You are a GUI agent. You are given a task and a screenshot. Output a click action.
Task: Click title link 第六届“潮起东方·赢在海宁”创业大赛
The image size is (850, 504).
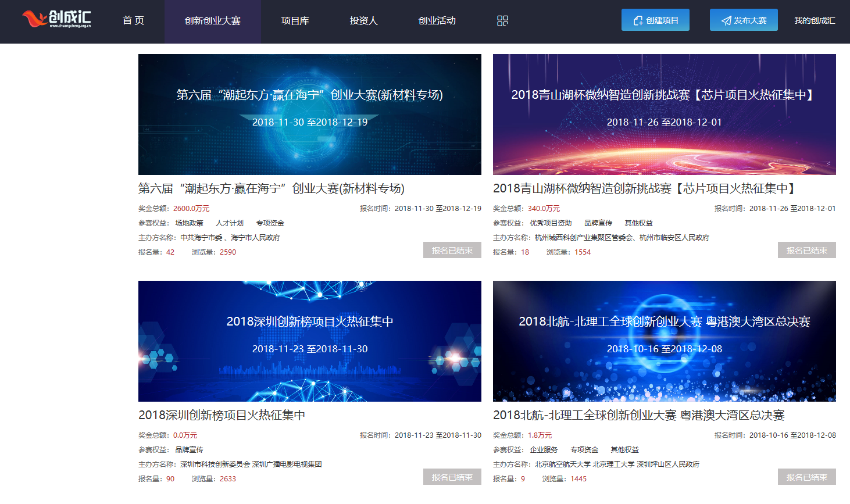pyautogui.click(x=271, y=188)
